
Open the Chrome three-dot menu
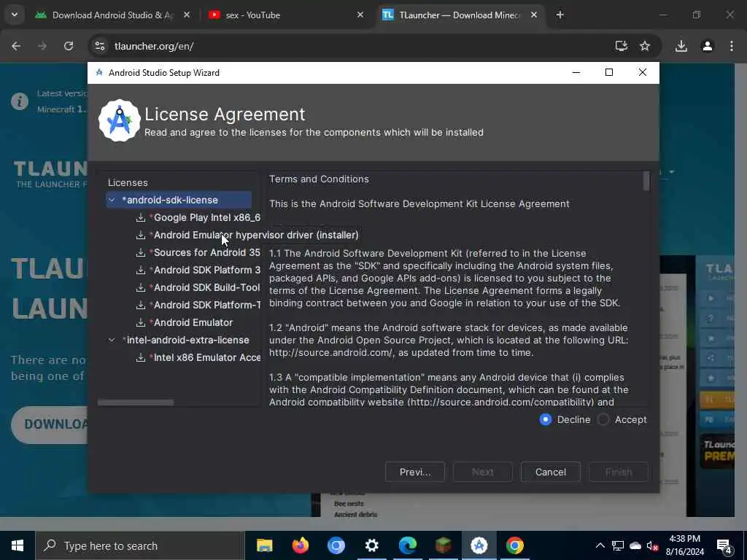pyautogui.click(x=732, y=46)
